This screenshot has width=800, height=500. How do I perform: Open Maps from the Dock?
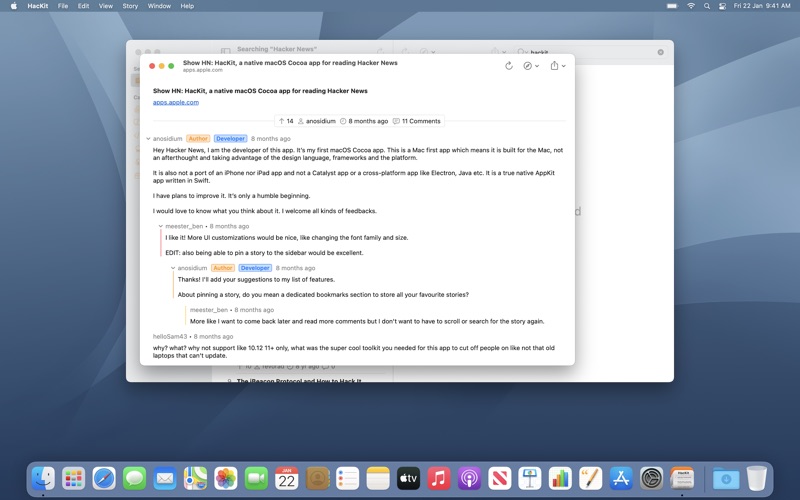(x=195, y=479)
